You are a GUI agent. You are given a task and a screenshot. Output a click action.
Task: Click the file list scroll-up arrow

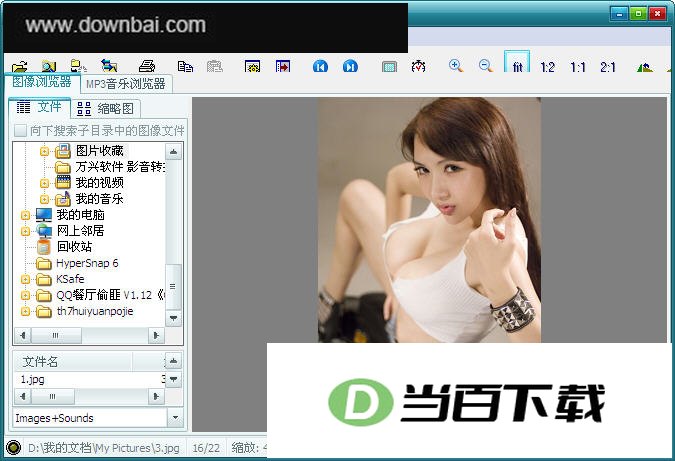[x=173, y=361]
